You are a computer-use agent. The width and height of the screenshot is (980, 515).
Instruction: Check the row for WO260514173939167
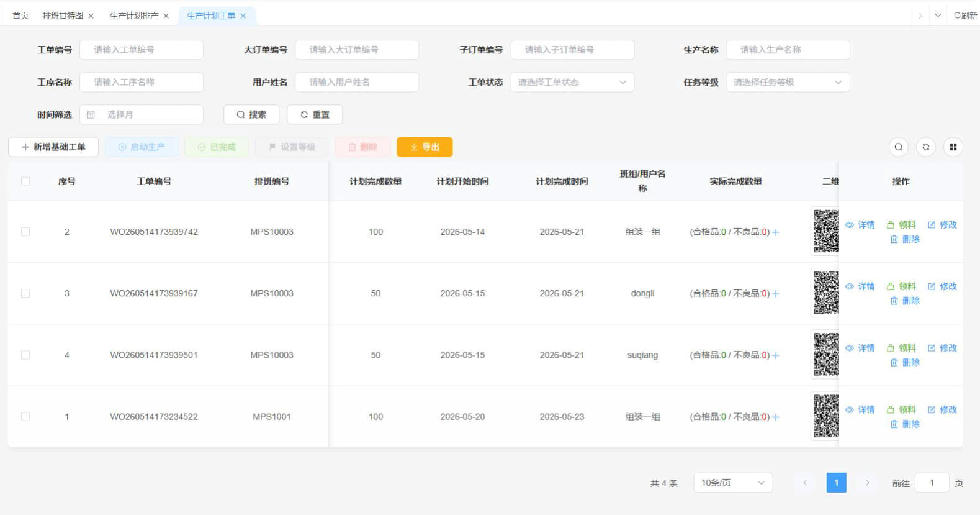coord(25,293)
